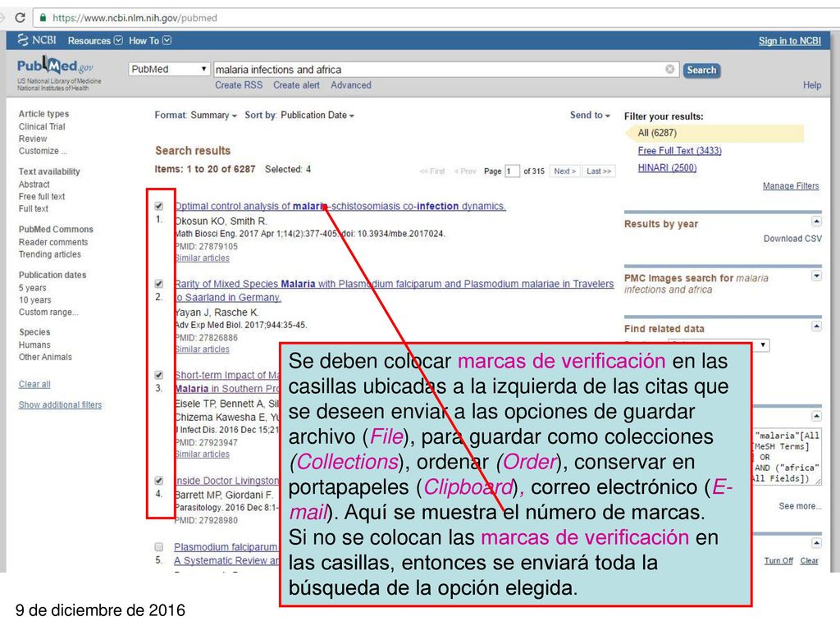Select the HINARI (2500) filter

(x=667, y=167)
